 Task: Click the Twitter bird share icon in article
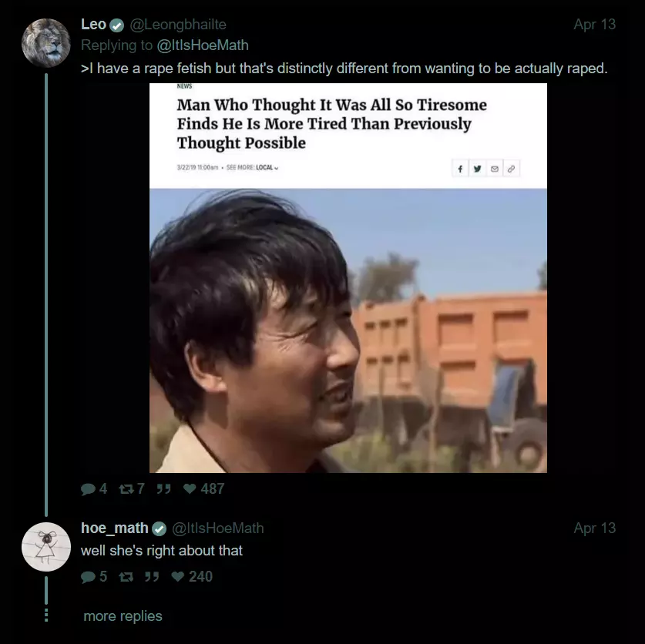[x=477, y=169]
